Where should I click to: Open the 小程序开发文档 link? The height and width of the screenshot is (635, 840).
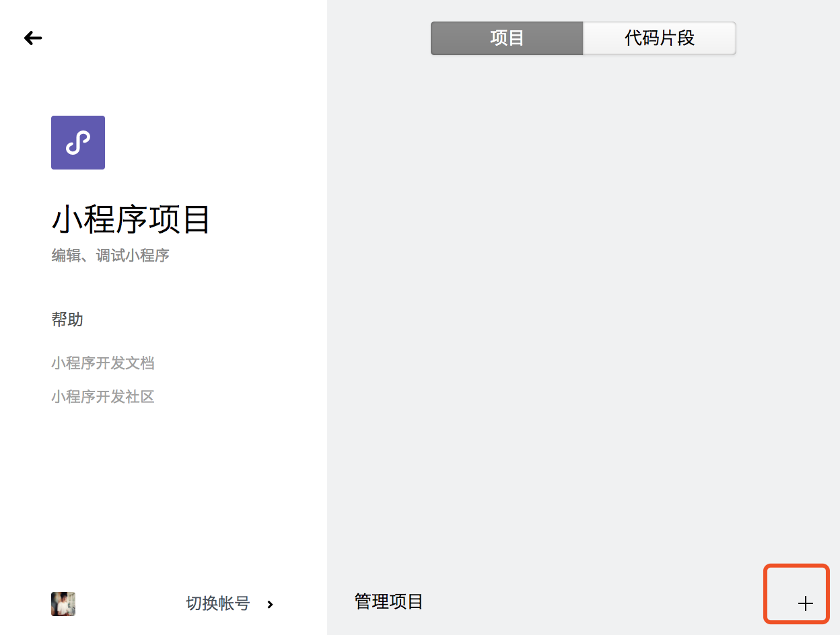coord(103,363)
